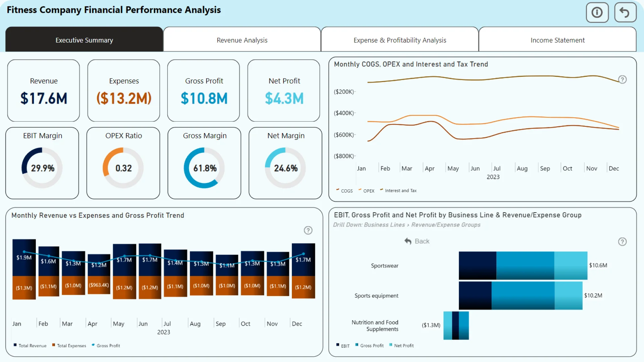The height and width of the screenshot is (362, 644).
Task: Click Gross Profit legend swatch in business line chart
Action: tap(357, 345)
